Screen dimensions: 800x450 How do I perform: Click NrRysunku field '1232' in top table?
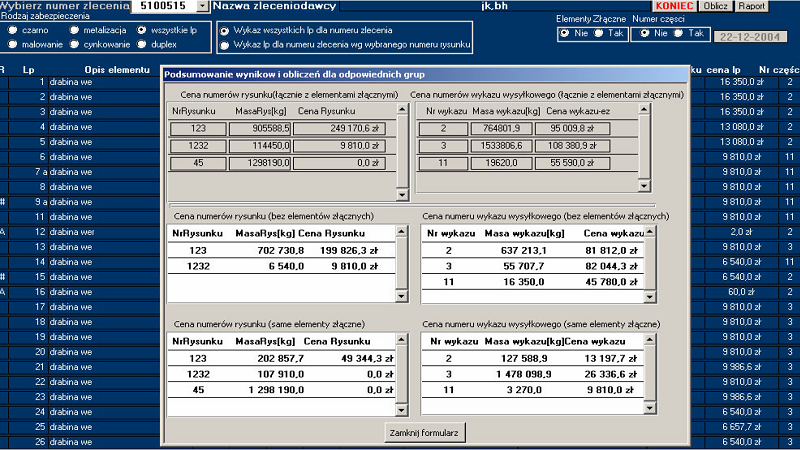click(x=198, y=146)
